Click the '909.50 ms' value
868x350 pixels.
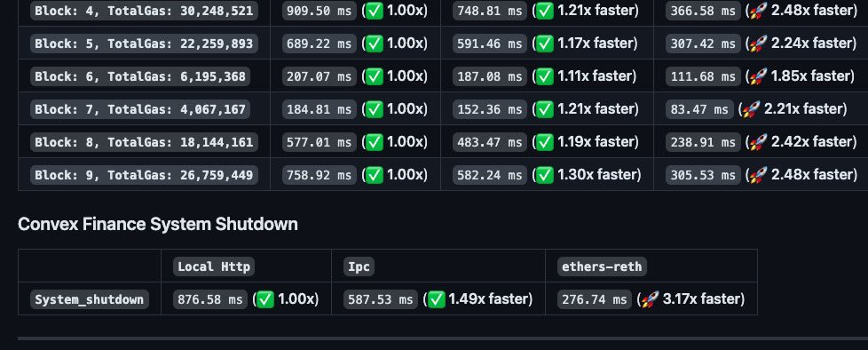pos(319,11)
